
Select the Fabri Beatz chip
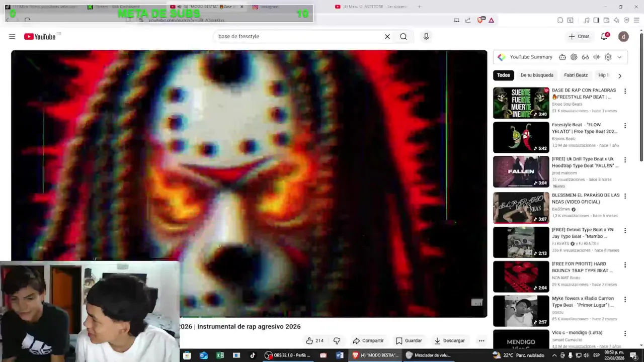point(576,75)
